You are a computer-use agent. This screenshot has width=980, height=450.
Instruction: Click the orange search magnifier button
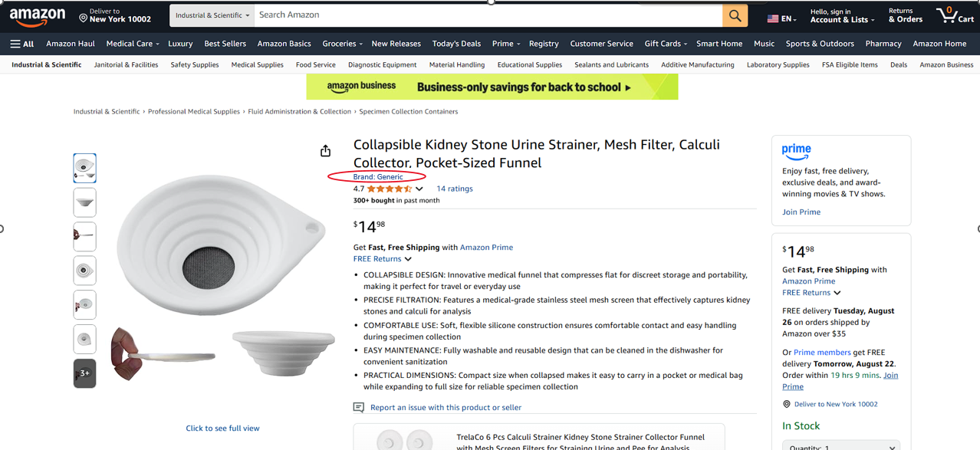[x=734, y=15]
